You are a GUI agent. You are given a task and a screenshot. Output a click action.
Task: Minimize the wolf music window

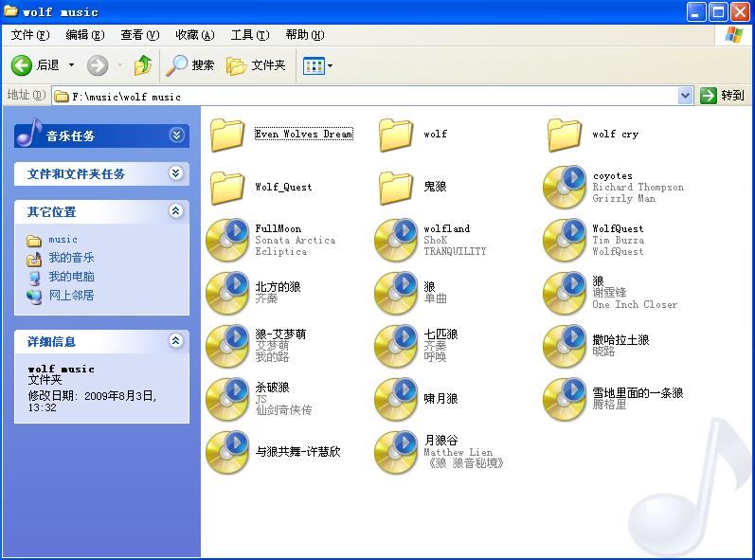coord(695,11)
